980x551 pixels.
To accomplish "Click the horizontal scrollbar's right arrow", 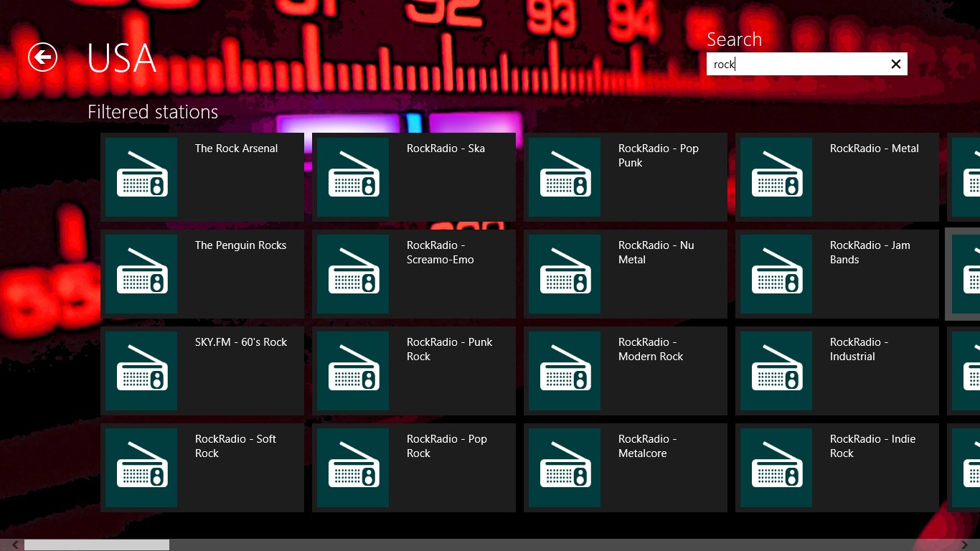I will pos(964,545).
